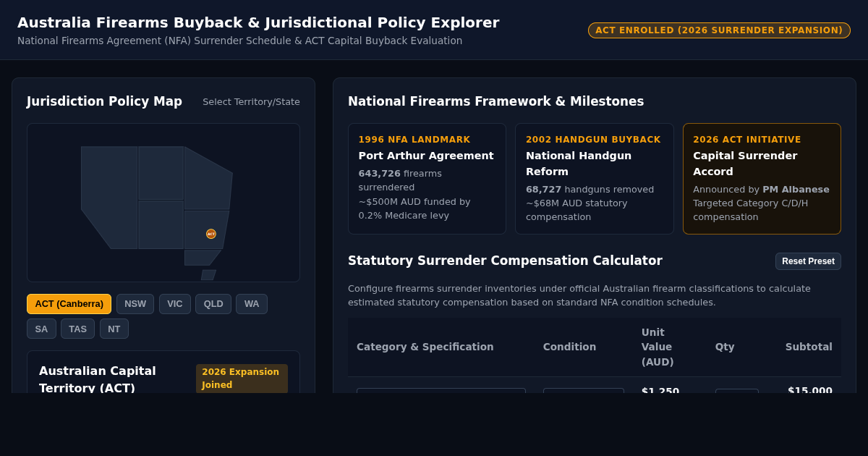Click the Capital Surrender Accord title

745,164
